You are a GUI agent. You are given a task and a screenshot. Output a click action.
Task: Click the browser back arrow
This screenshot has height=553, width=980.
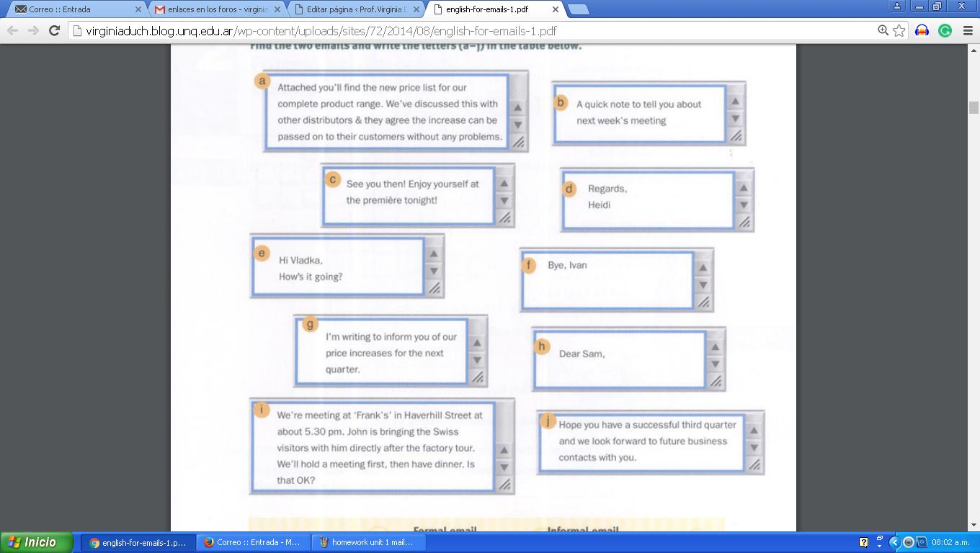[x=12, y=30]
